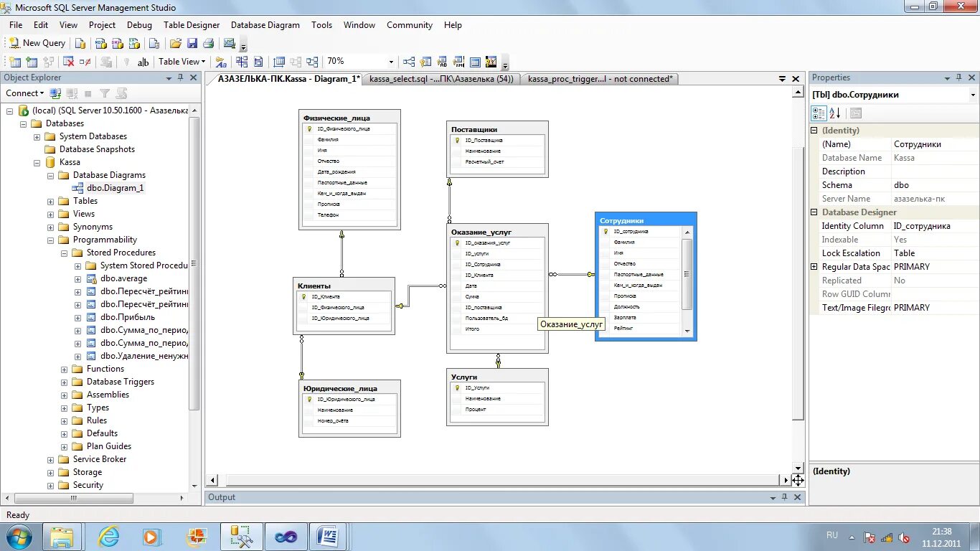Toggle Alphabetical sort in Properties panel
The height and width of the screenshot is (551, 980).
click(834, 113)
